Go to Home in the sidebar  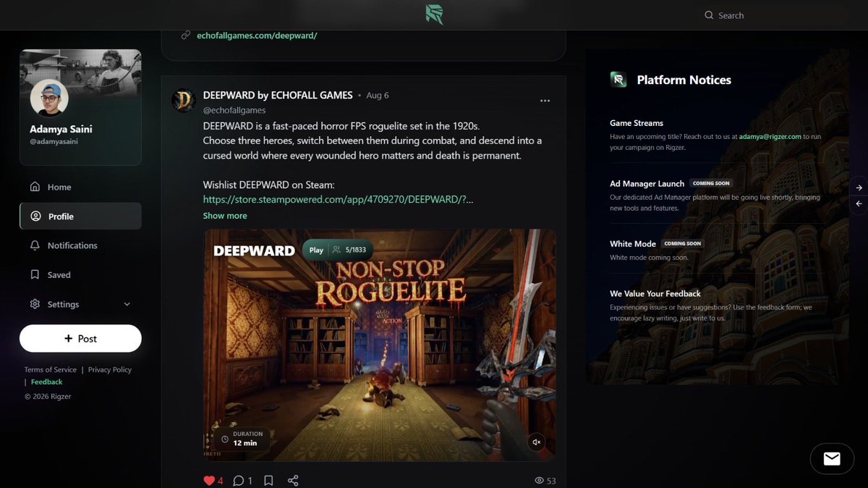tap(80, 187)
